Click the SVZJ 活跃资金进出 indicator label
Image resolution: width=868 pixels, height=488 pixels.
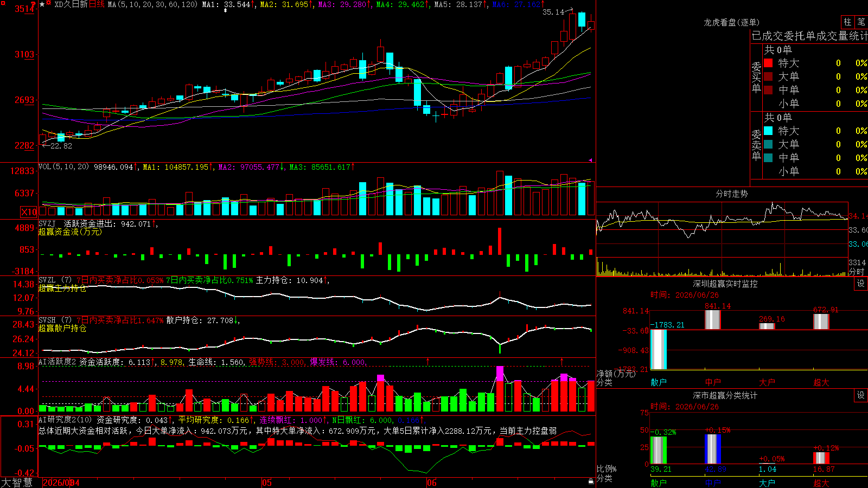pyautogui.click(x=77, y=223)
